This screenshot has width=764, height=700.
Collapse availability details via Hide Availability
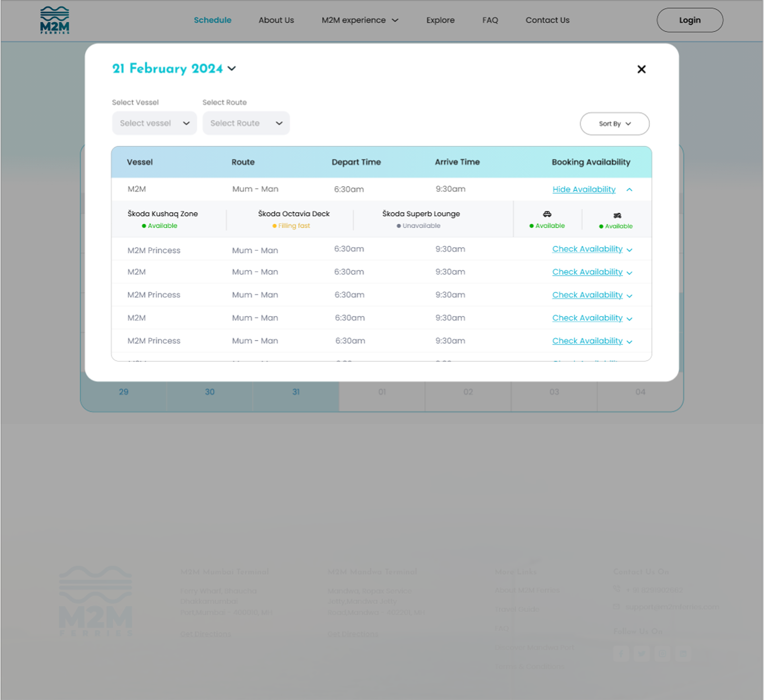tap(584, 189)
